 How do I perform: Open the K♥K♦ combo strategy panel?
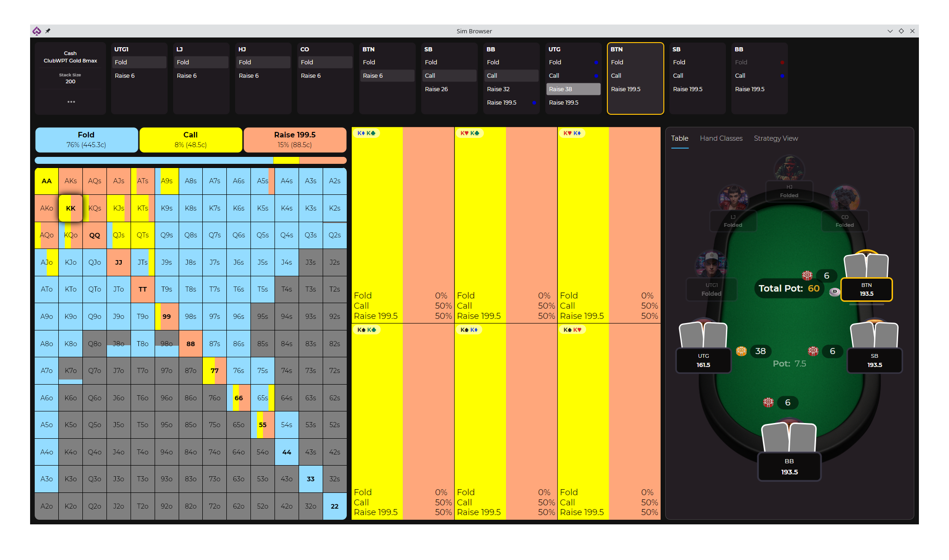[x=609, y=225]
